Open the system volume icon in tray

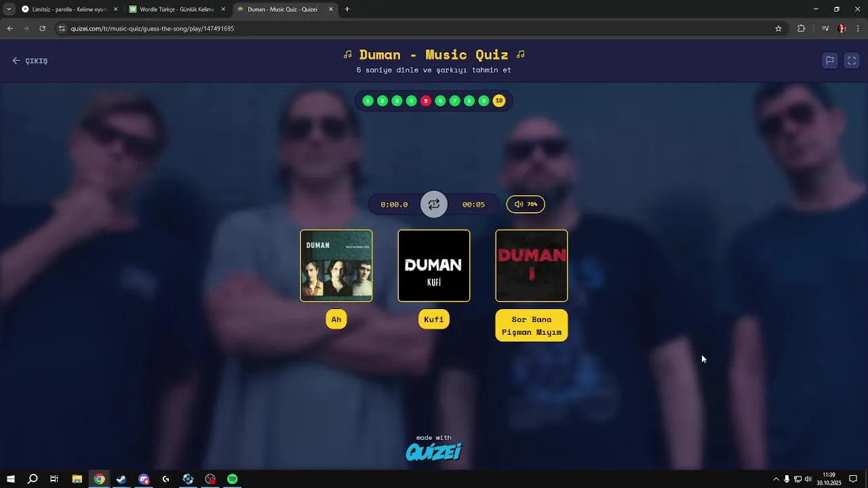(808, 479)
